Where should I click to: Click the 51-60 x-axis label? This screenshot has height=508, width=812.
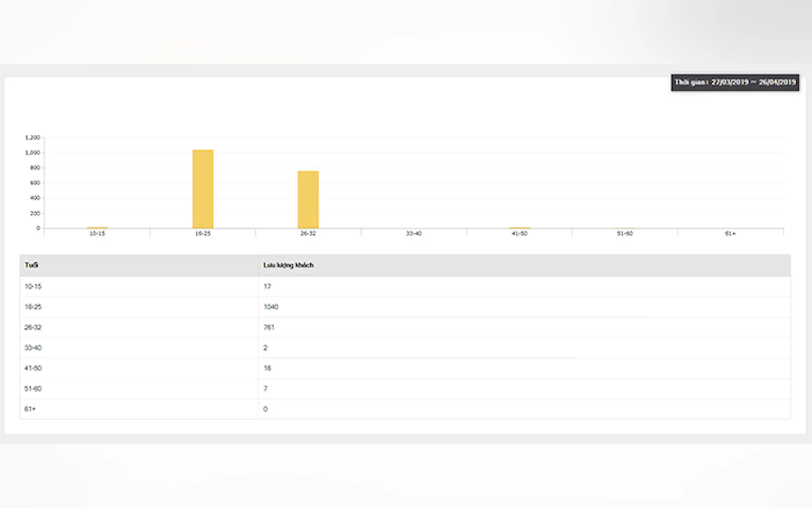click(x=625, y=234)
